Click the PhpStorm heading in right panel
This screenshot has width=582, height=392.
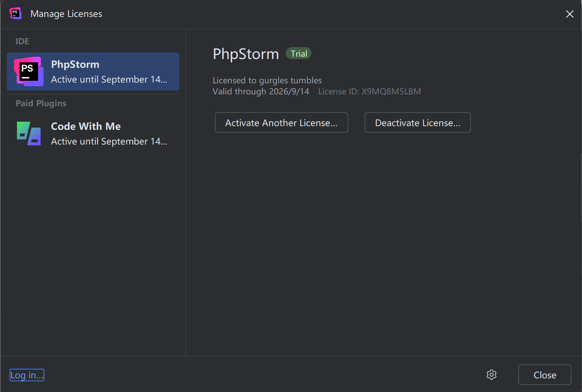click(246, 54)
